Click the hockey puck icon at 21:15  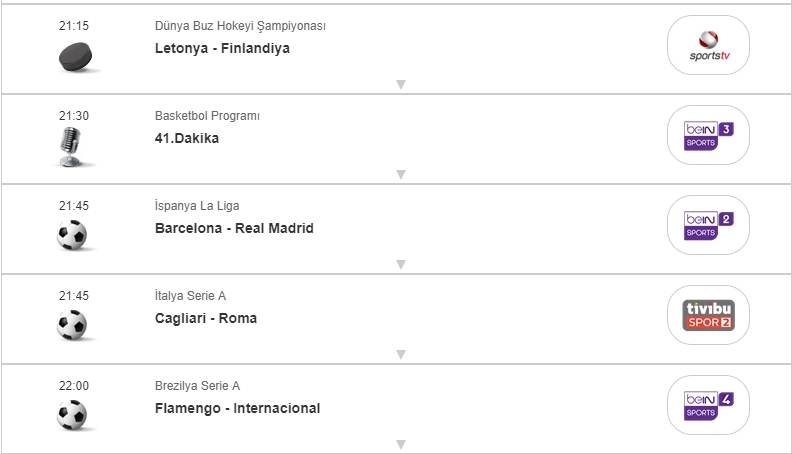tap(74, 57)
